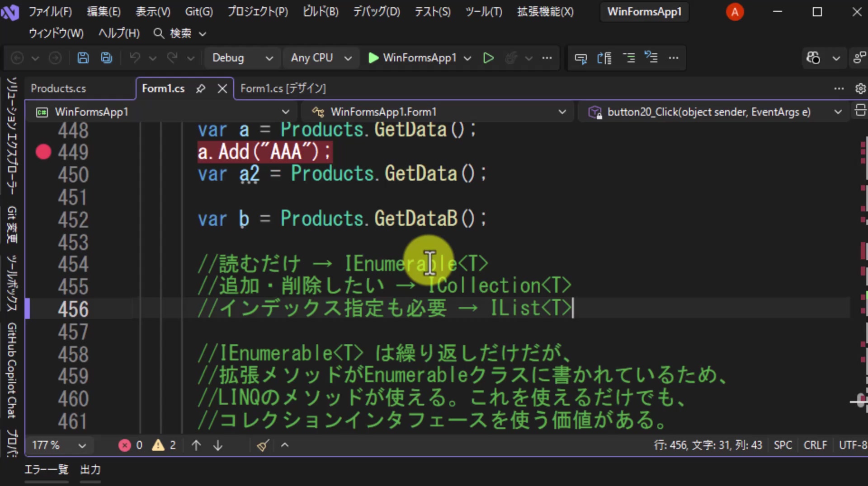The height and width of the screenshot is (486, 868).
Task: Open the tab well settings gear icon
Action: click(x=860, y=89)
